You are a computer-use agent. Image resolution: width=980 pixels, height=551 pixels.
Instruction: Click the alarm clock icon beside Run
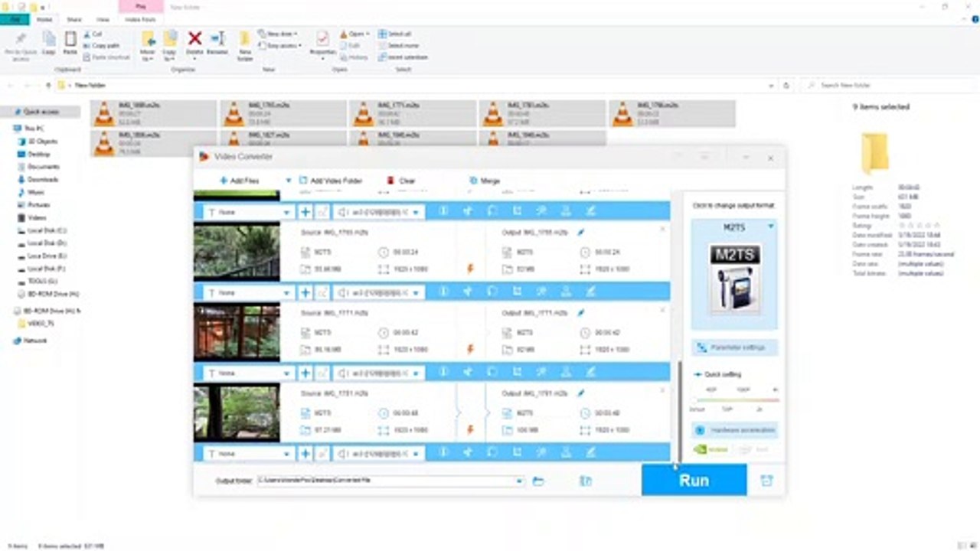(766, 481)
